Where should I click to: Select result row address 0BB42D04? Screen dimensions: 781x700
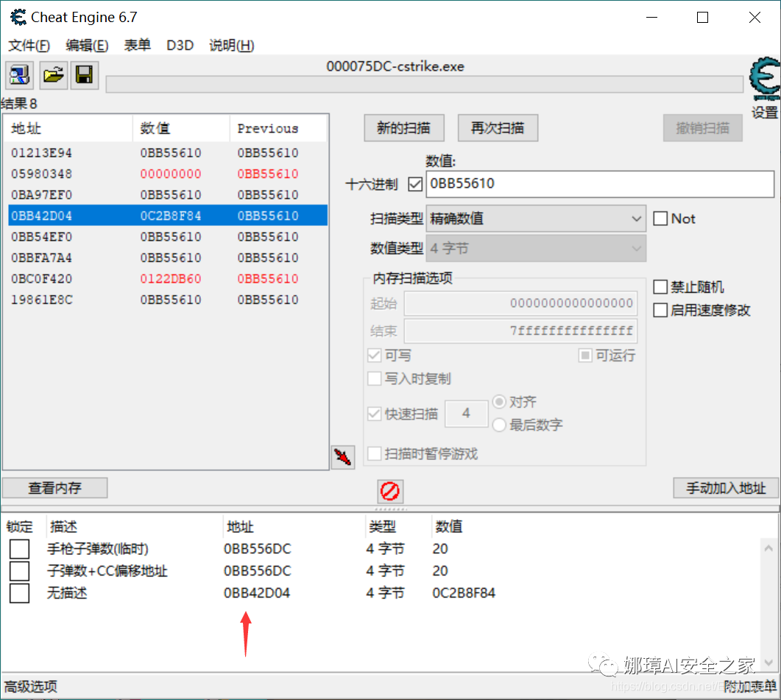click(x=168, y=216)
